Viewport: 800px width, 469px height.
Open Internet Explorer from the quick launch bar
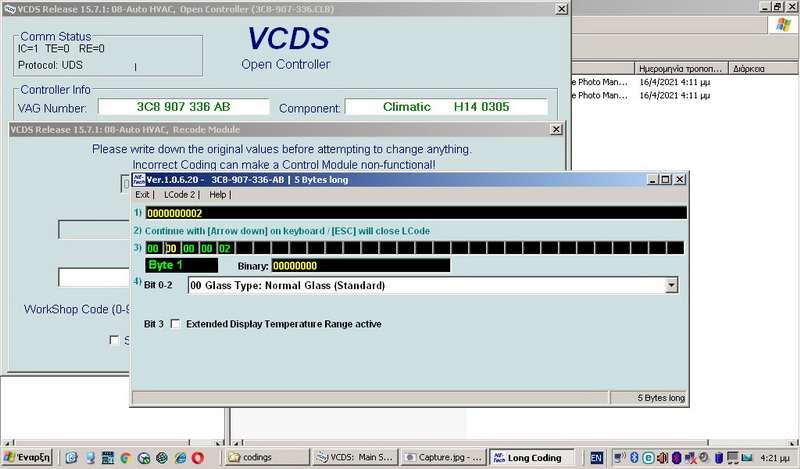[180, 458]
